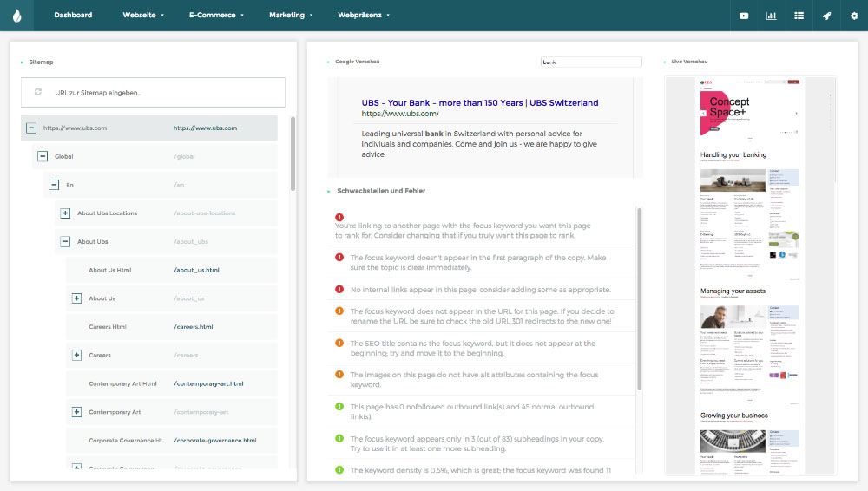Screen dimensions: 868x491
Task: Expand the Contemporary Art tree node
Action: click(76, 412)
